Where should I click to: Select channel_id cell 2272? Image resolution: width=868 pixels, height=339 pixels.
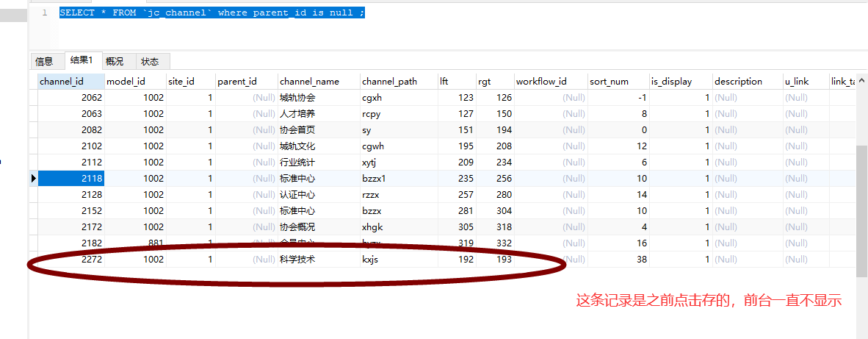(70, 260)
